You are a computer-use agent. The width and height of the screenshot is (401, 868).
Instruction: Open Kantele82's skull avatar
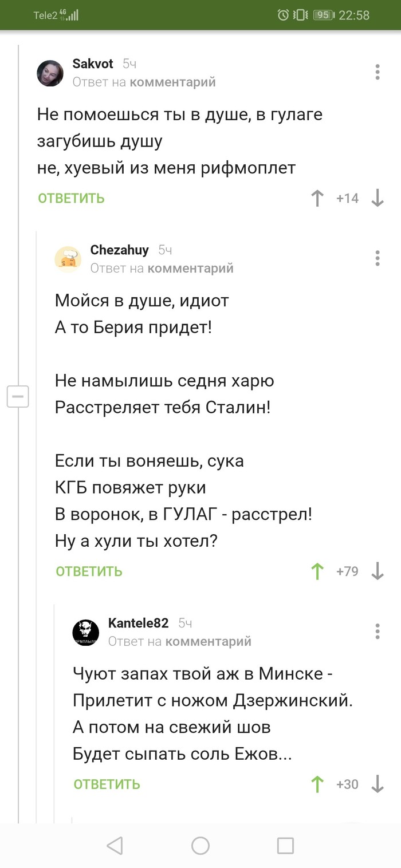click(x=85, y=632)
